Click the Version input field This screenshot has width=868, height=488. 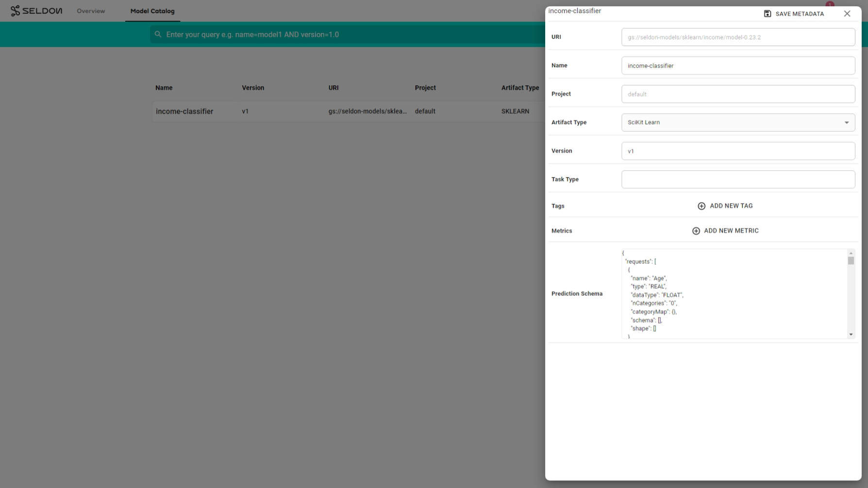pos(738,151)
